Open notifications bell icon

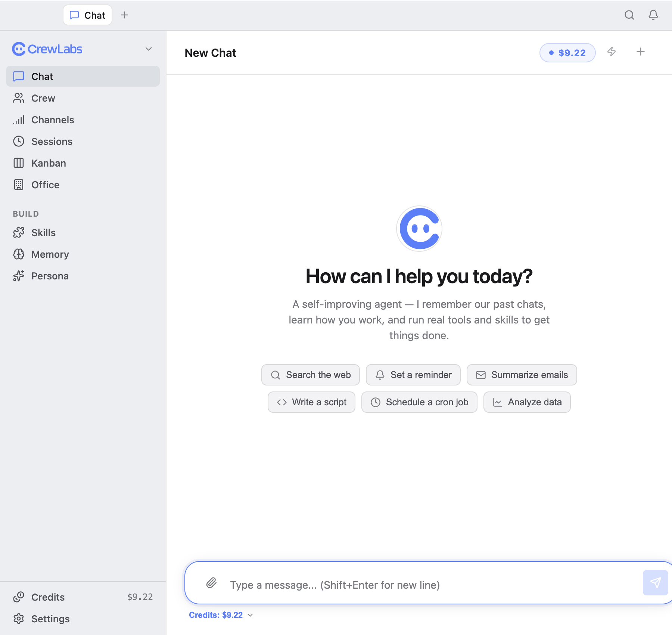653,15
